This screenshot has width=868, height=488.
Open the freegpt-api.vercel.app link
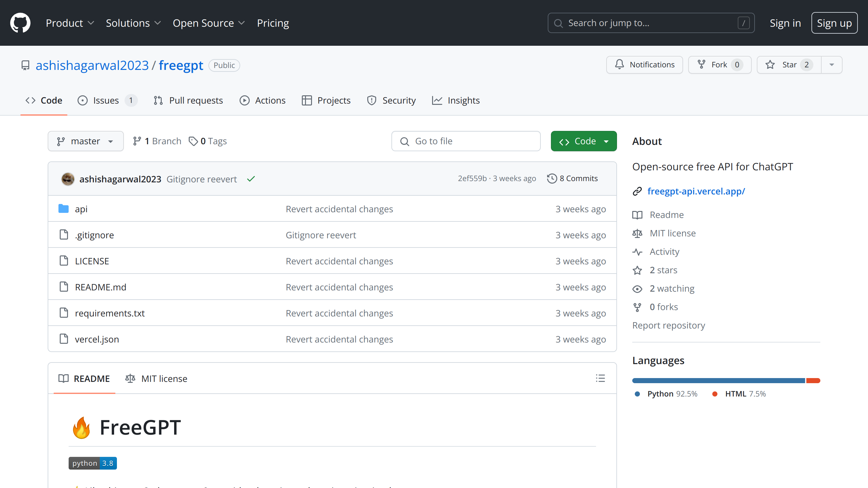[x=696, y=192]
